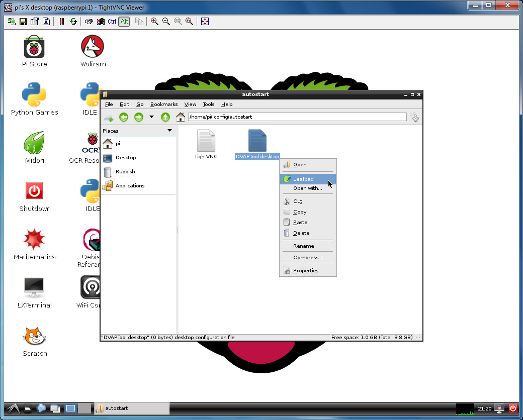The image size is (523, 420).
Task: Choose Properties in context menu
Action: pyautogui.click(x=308, y=271)
